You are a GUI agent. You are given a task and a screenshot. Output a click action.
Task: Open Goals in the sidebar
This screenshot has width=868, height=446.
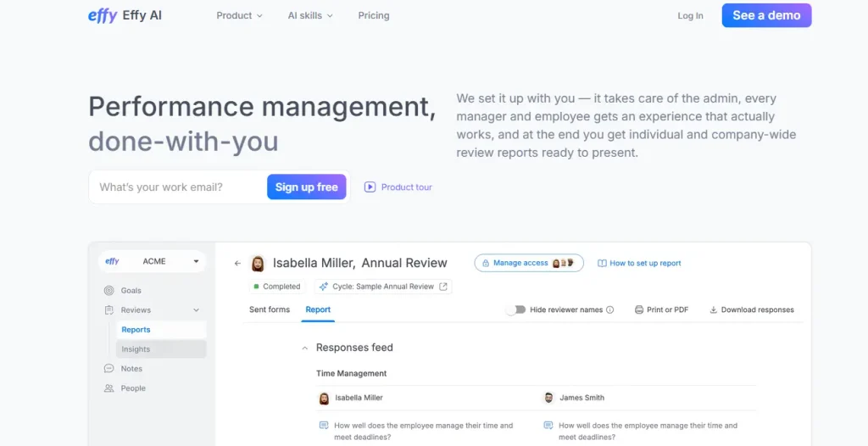click(131, 290)
